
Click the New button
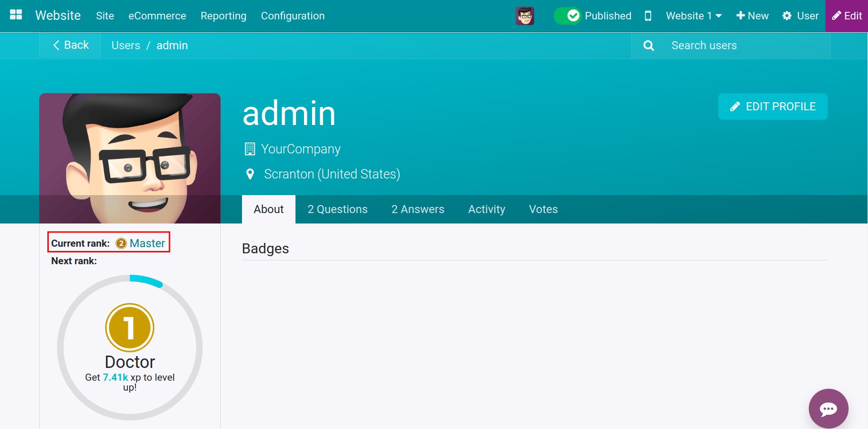click(x=752, y=16)
